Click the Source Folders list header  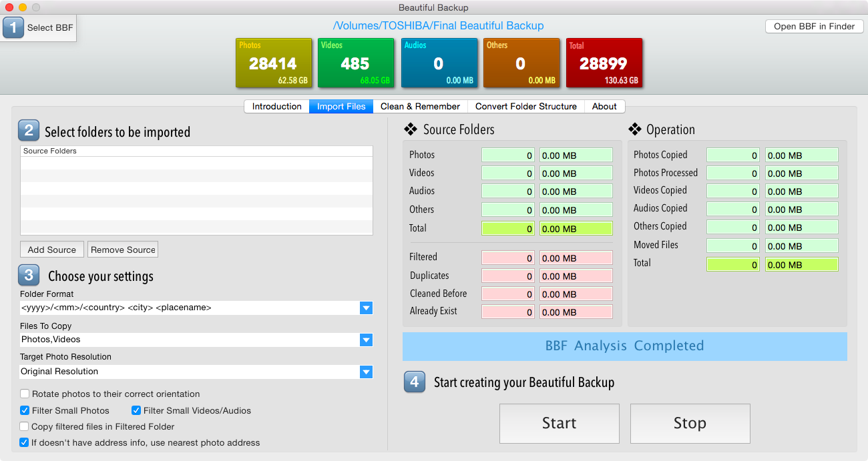click(196, 151)
